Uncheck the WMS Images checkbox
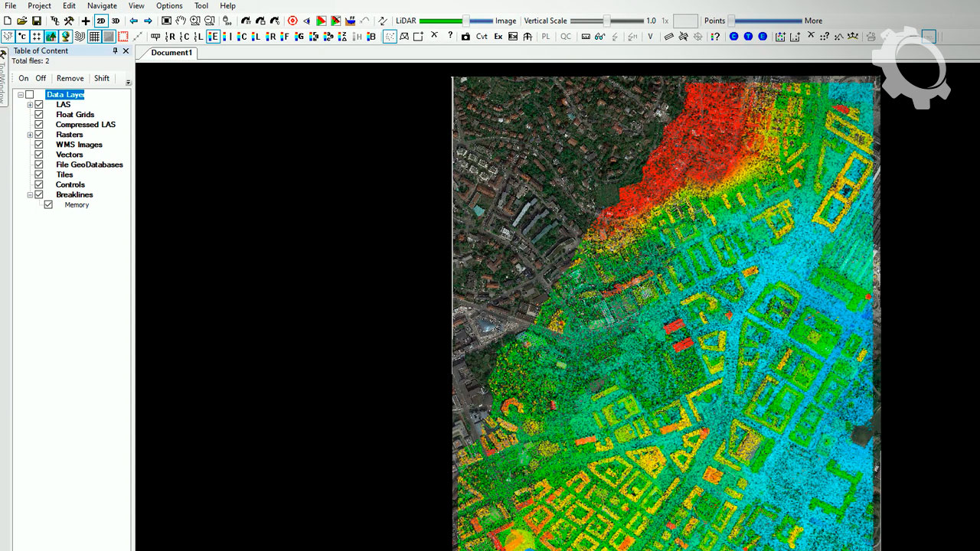The image size is (980, 551). coord(39,145)
